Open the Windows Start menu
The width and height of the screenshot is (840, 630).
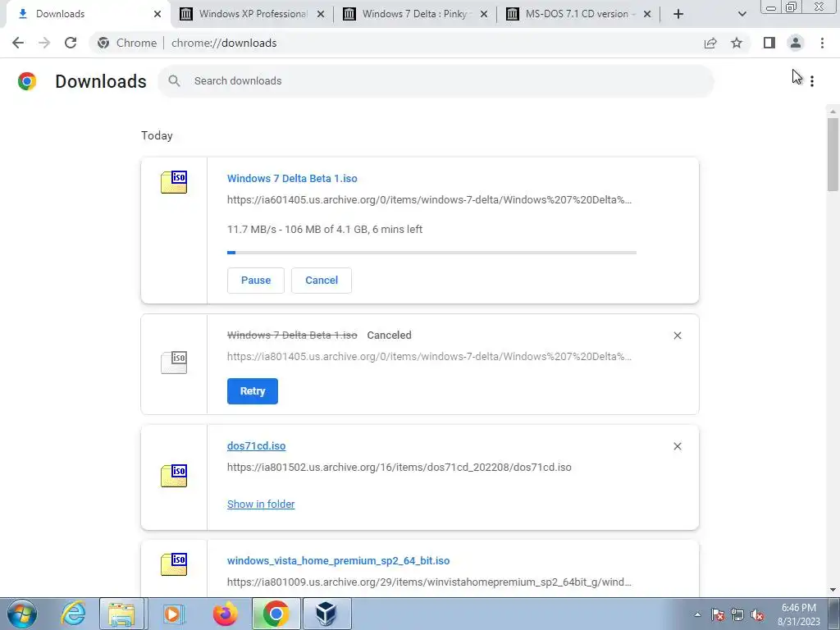pyautogui.click(x=22, y=614)
